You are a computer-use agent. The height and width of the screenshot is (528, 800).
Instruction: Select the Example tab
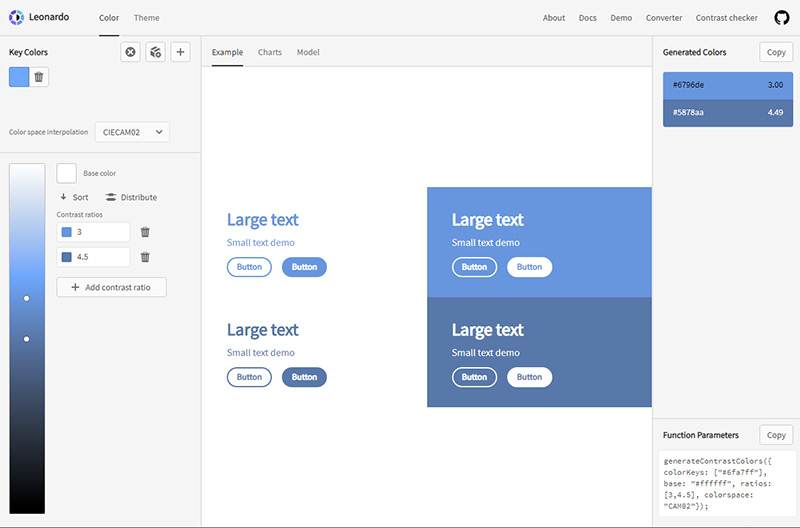228,52
